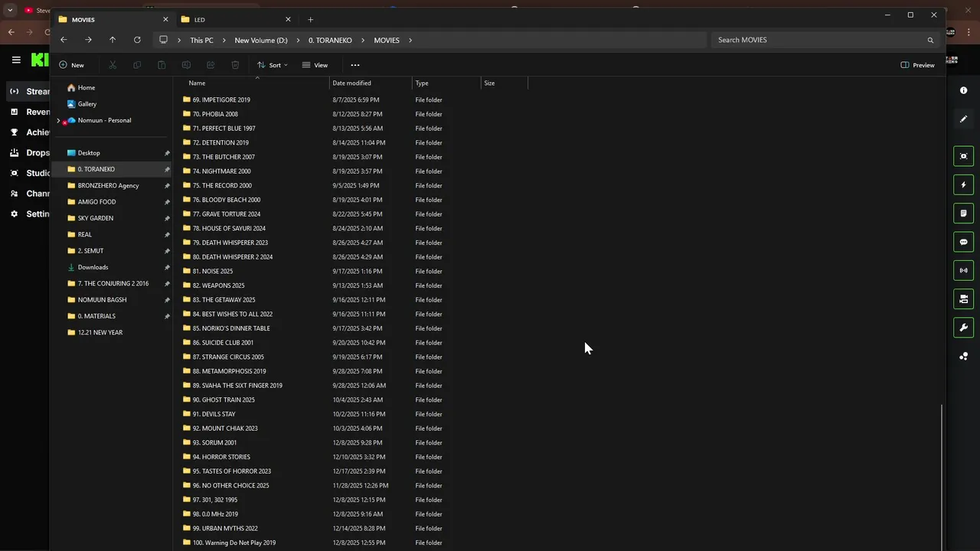980x551 pixels.
Task: Open browser tab list dropdown arrow
Action: [x=10, y=11]
